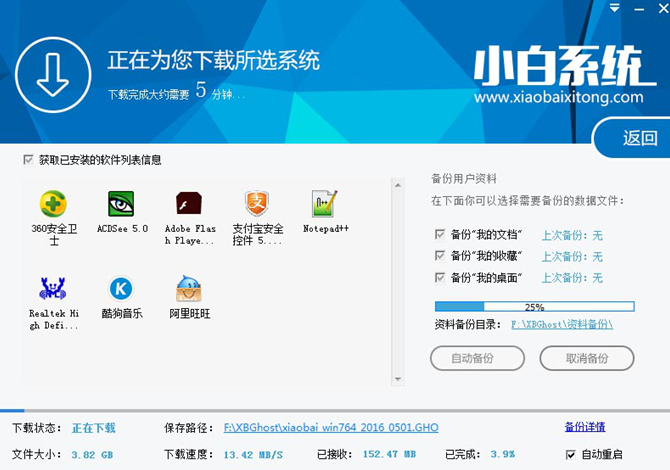This screenshot has width=670, height=470.
Task: Open the xiaobai_win764 GHO save path link
Action: 331,427
